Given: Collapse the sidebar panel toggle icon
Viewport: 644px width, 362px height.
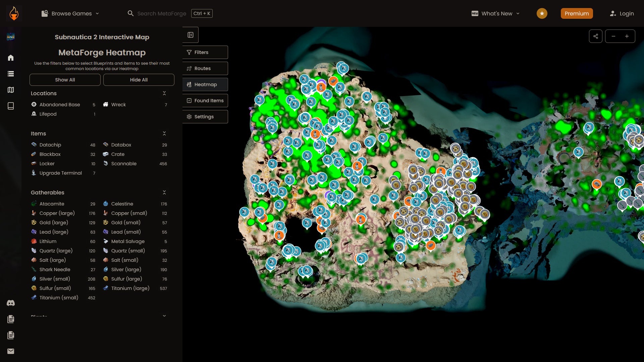Looking at the screenshot, I should (x=191, y=35).
